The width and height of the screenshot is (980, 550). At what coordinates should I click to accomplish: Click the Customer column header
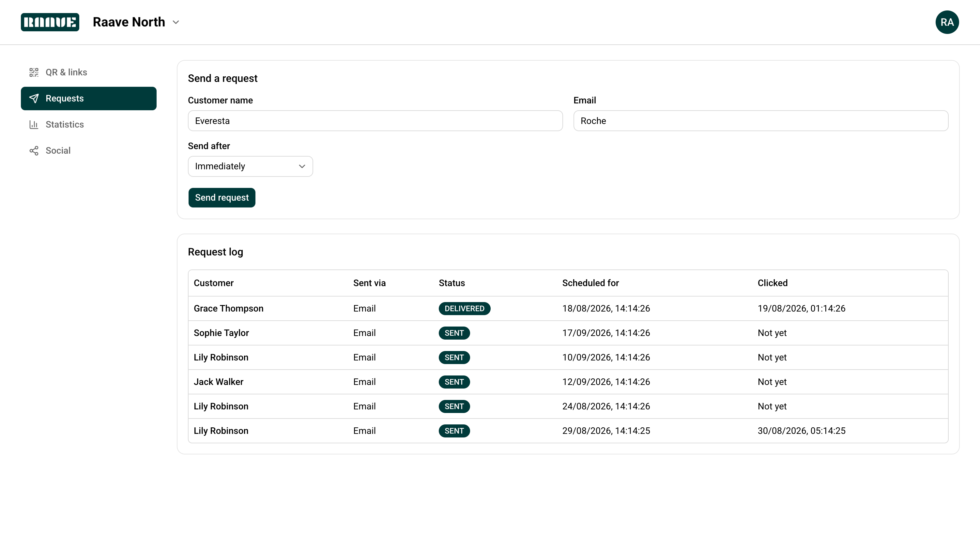[x=213, y=283]
